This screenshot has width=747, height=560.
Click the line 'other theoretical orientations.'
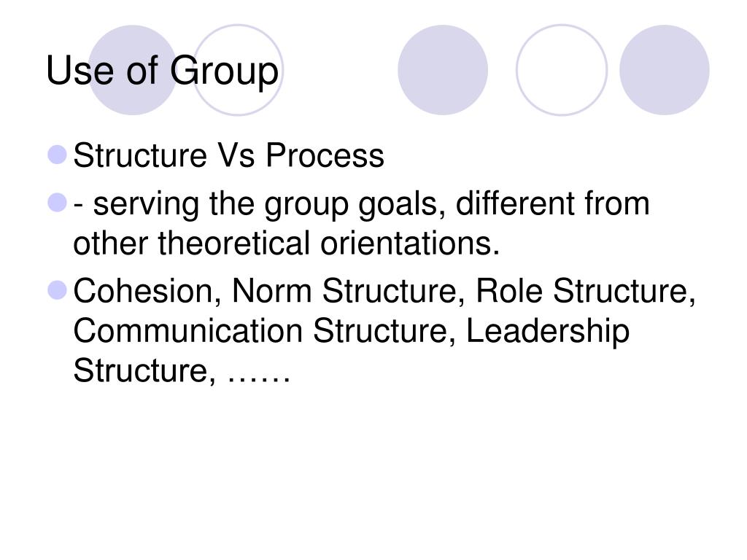pos(286,244)
